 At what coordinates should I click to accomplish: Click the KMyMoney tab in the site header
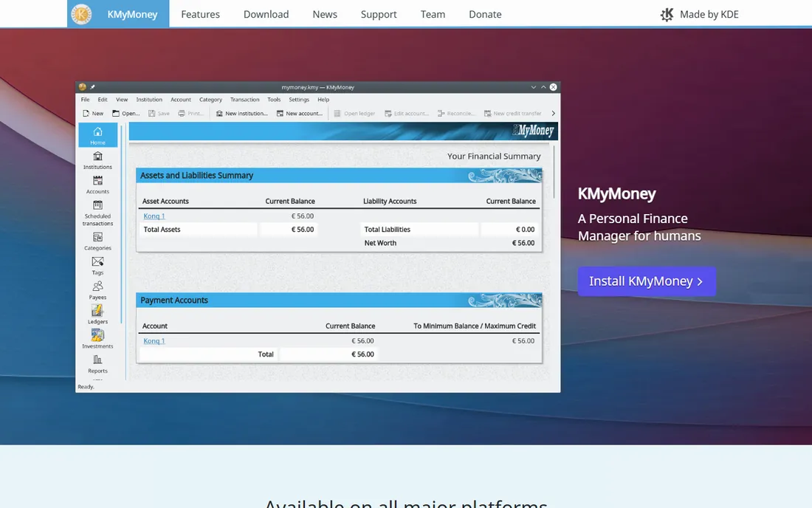coord(118,14)
